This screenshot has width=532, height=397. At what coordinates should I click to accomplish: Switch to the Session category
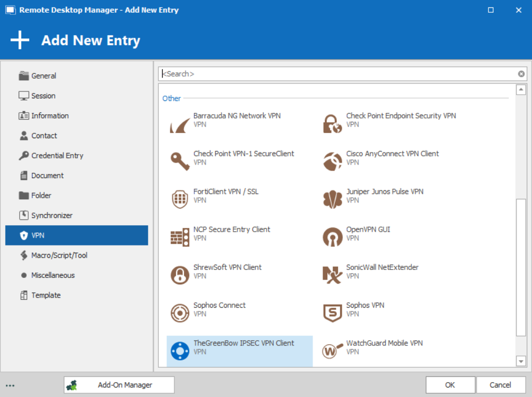click(43, 96)
